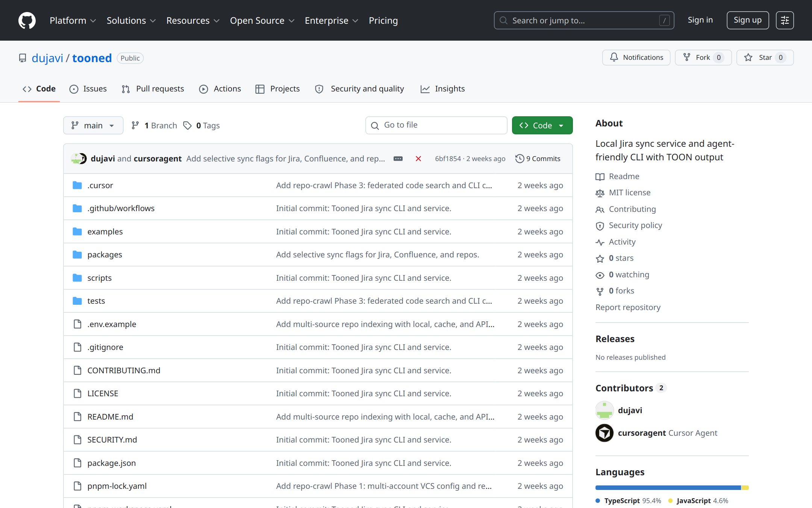Expand the Platform menu

click(73, 20)
